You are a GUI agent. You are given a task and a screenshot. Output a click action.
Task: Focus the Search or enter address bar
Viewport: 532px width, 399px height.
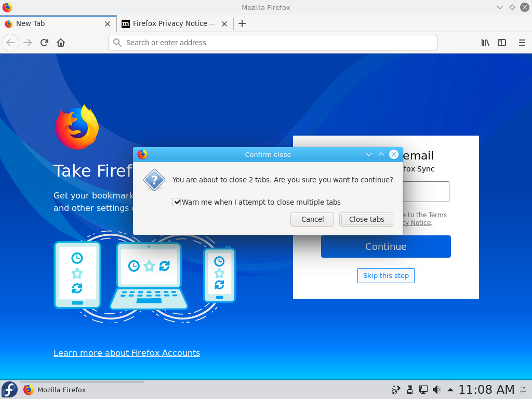[273, 43]
